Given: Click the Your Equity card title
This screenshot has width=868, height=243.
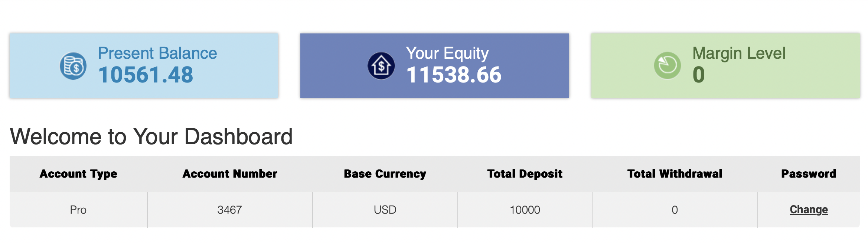Looking at the screenshot, I should (x=447, y=53).
